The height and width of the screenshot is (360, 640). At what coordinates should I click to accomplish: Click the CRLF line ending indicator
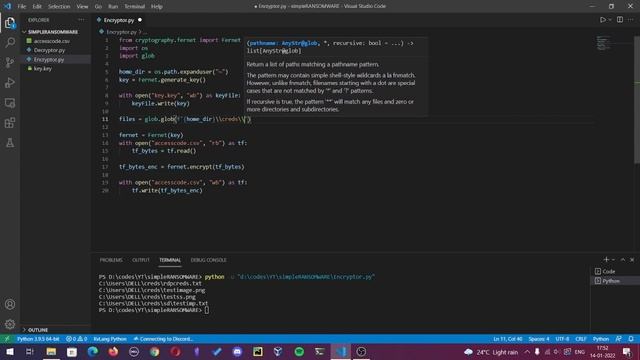click(581, 339)
